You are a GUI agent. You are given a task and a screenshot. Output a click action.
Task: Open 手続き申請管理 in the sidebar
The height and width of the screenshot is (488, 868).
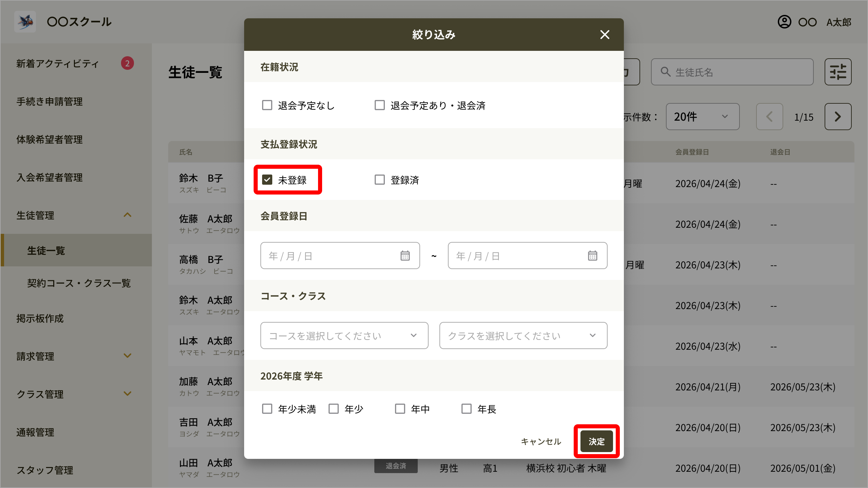(x=50, y=101)
